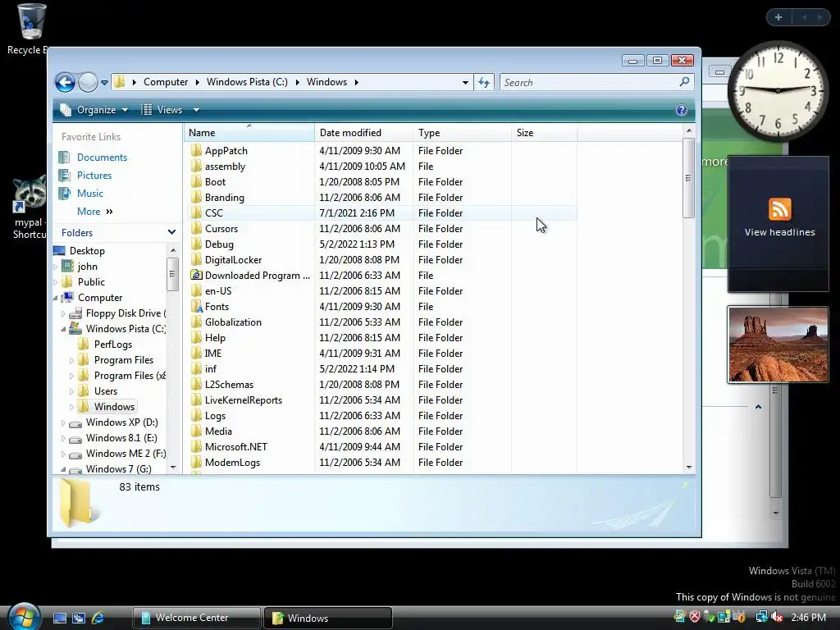Click the Refresh button beside address bar

[x=484, y=83]
